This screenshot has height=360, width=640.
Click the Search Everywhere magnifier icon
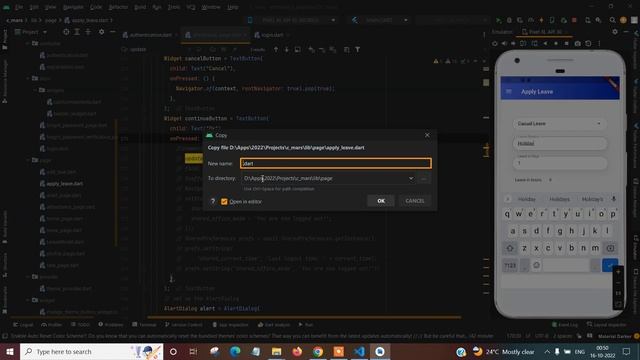(x=612, y=20)
